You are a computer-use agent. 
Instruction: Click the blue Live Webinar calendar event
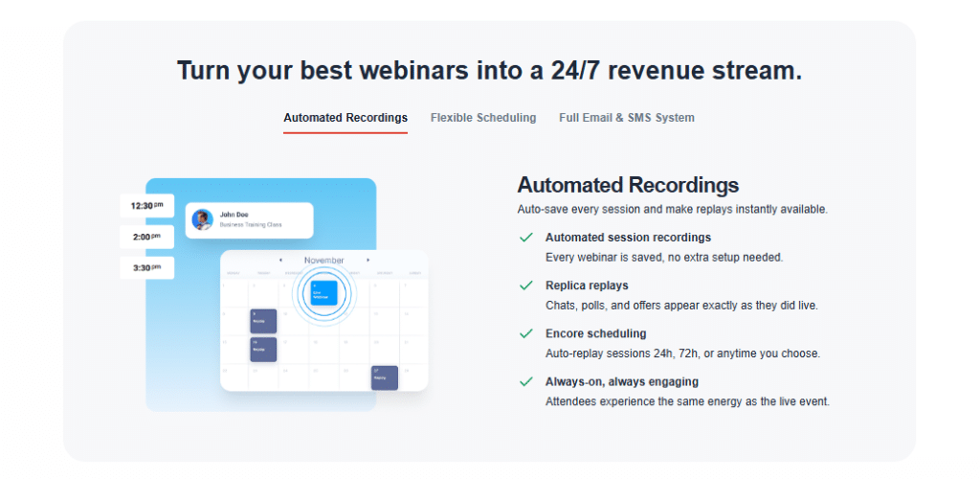coord(323,292)
